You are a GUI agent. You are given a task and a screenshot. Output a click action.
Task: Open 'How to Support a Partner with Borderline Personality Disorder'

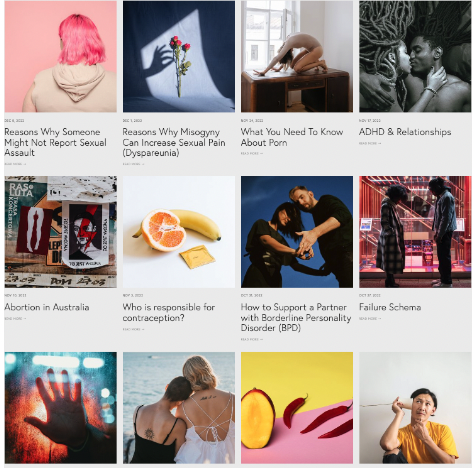pos(296,317)
